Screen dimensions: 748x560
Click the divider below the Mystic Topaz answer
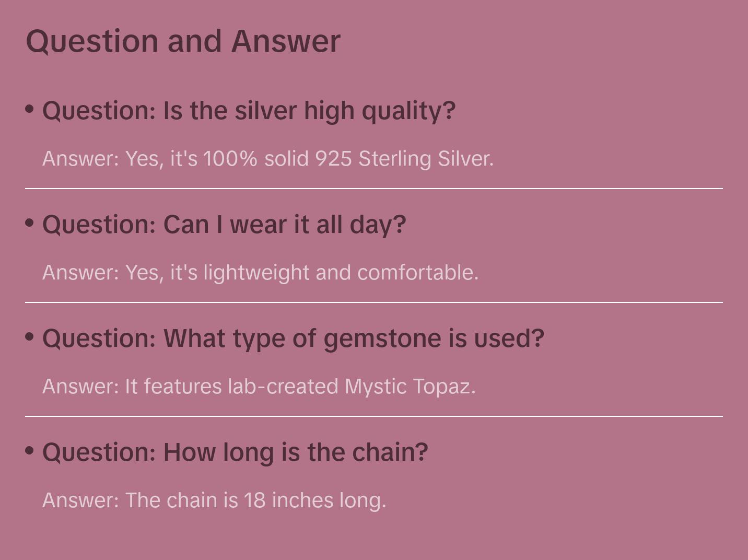coord(374,416)
